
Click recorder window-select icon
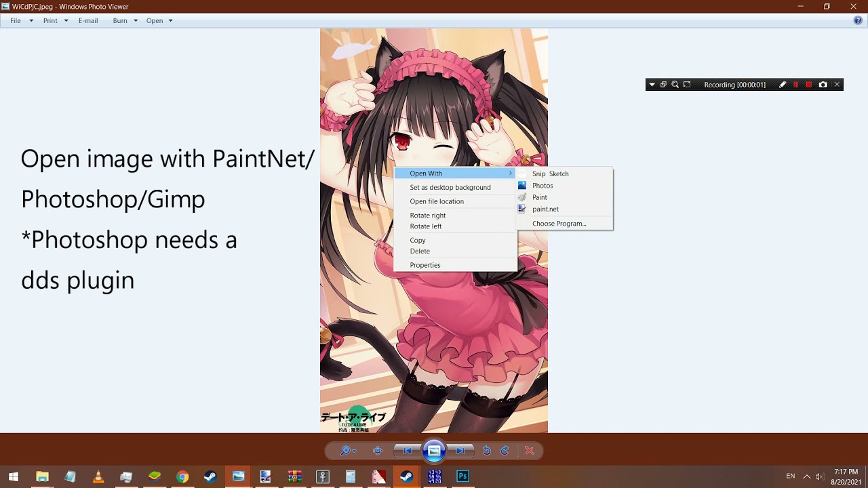[x=663, y=85]
